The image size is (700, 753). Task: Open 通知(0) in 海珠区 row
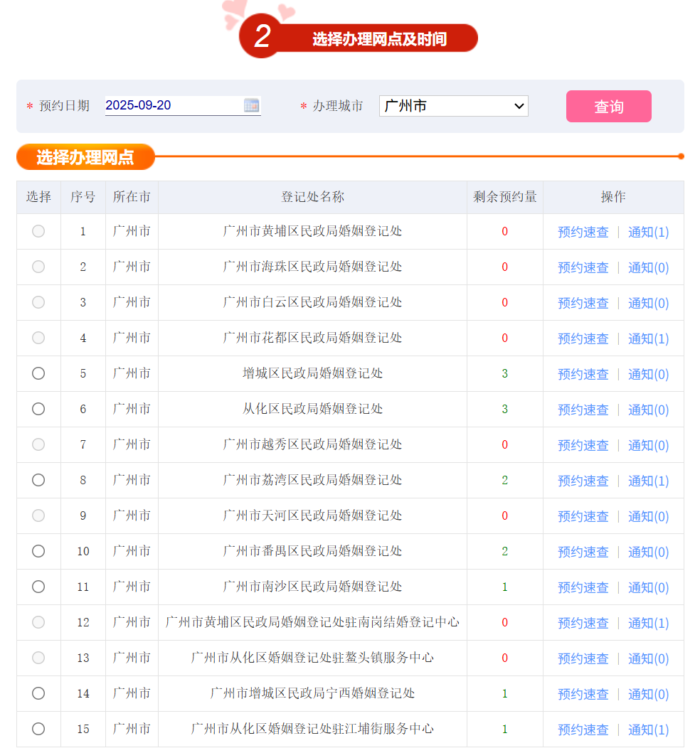[649, 267]
